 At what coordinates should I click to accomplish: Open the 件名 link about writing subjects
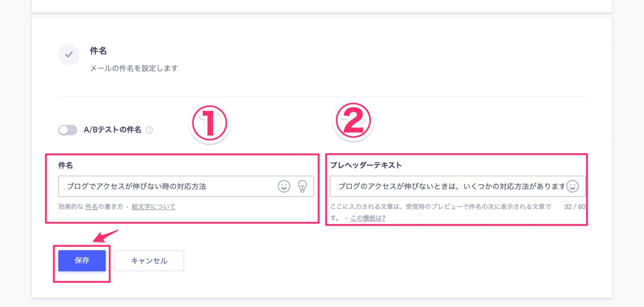click(91, 207)
